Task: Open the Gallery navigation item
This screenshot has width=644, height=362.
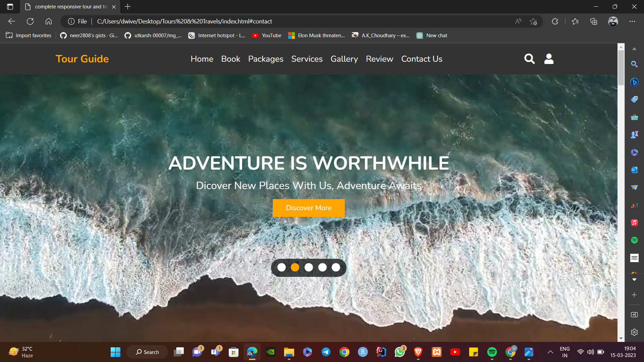Action: coord(344,59)
